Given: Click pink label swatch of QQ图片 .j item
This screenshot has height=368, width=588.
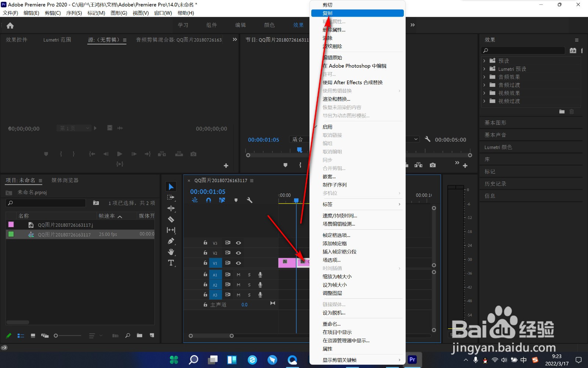Looking at the screenshot, I should (x=11, y=224).
